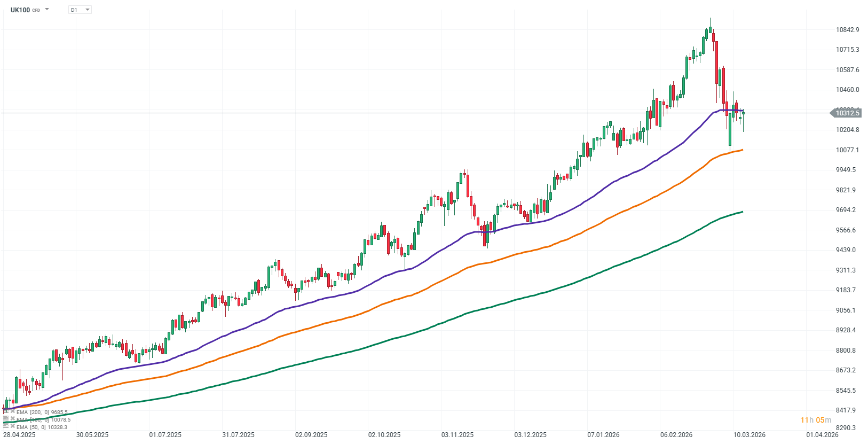Open settings for the EMA 200 indicator

tap(6, 412)
